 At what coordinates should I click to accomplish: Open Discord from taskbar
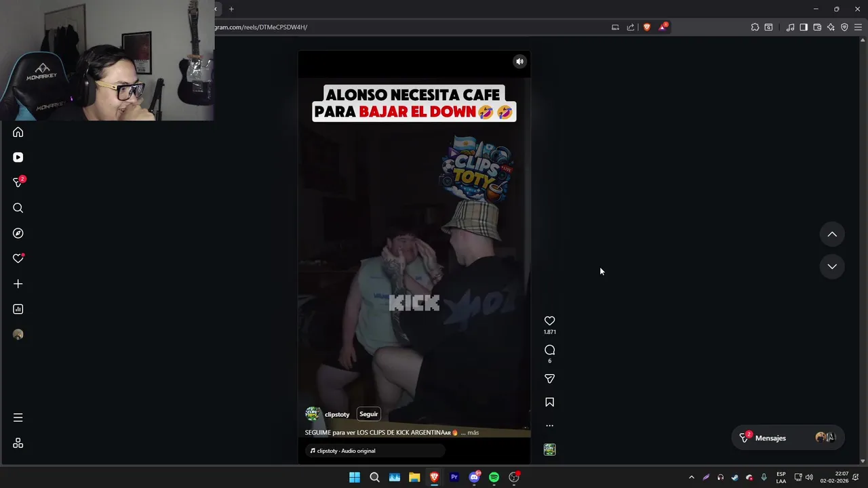click(x=474, y=477)
